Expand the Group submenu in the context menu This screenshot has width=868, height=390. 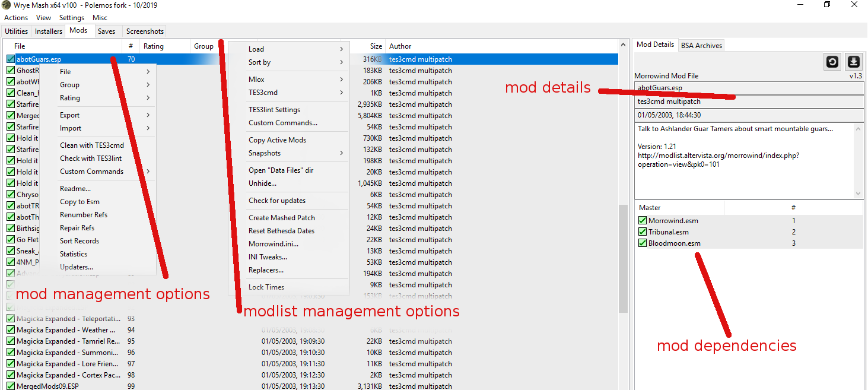[x=98, y=85]
